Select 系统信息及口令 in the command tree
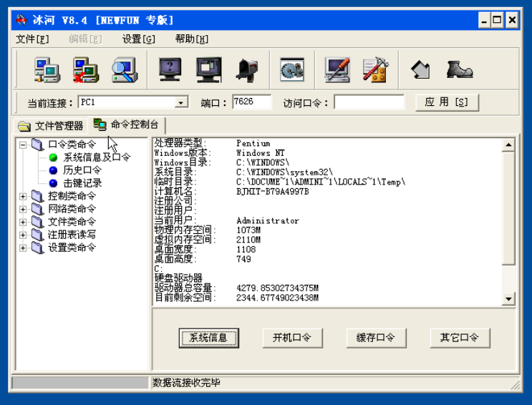Image resolution: width=532 pixels, height=405 pixels. point(97,157)
